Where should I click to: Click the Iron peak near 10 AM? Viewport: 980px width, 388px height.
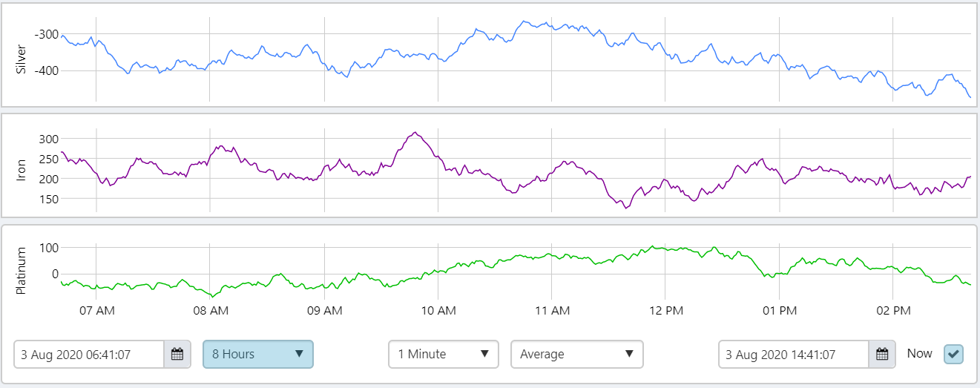415,134
